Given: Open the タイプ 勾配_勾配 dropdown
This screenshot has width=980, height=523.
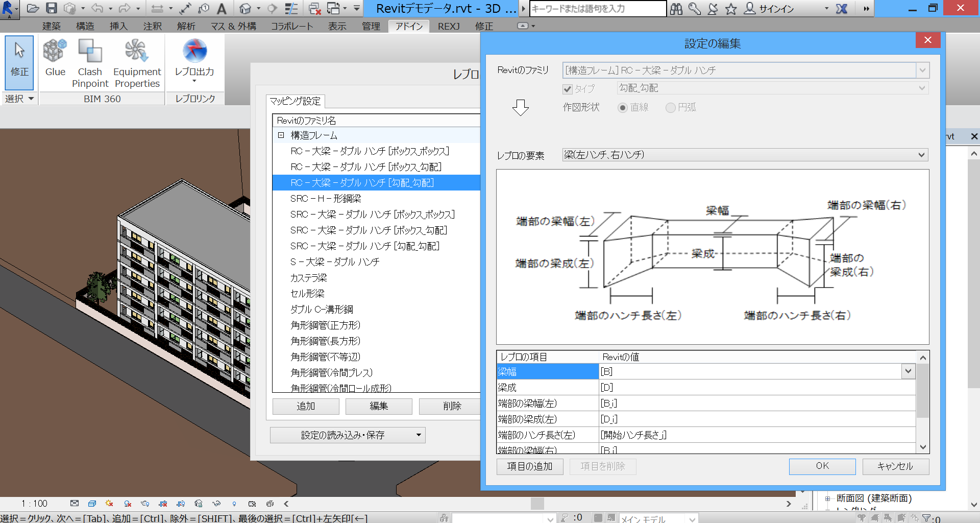Looking at the screenshot, I should (x=772, y=88).
